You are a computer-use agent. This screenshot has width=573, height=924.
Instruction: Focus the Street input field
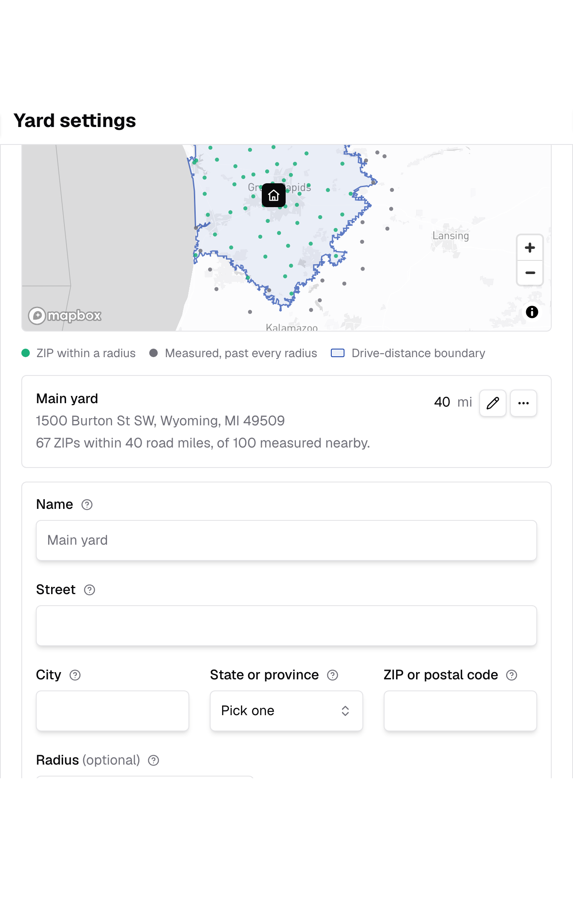click(286, 626)
